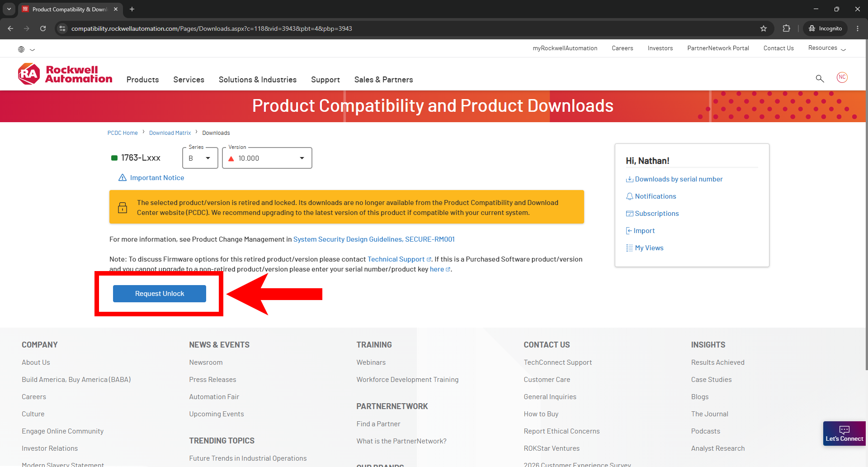This screenshot has height=467, width=868.
Task: Open the Upcoming Events footer link
Action: [216, 414]
